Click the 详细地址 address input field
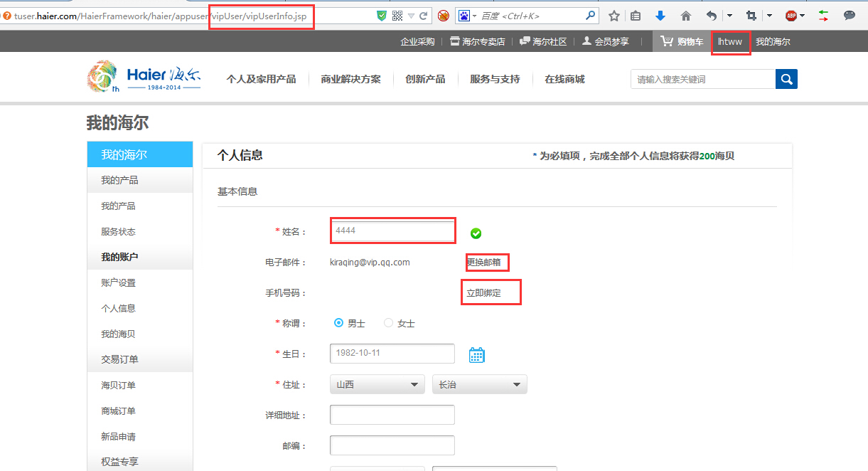 click(x=392, y=415)
